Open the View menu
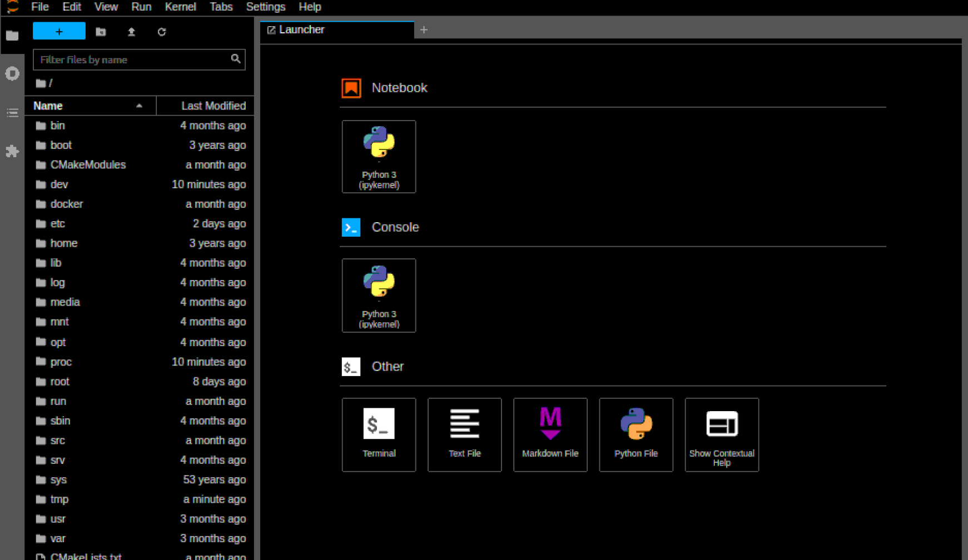This screenshot has height=560, width=968. 106,7
